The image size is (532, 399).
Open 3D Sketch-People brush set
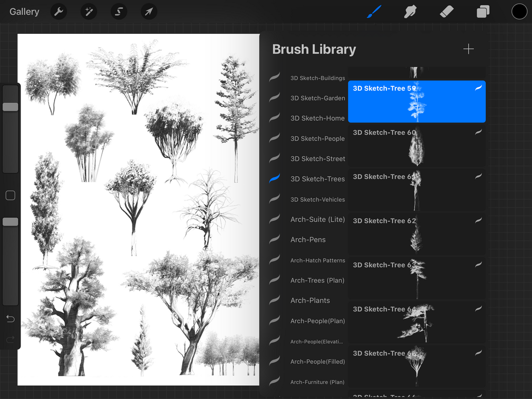point(317,139)
